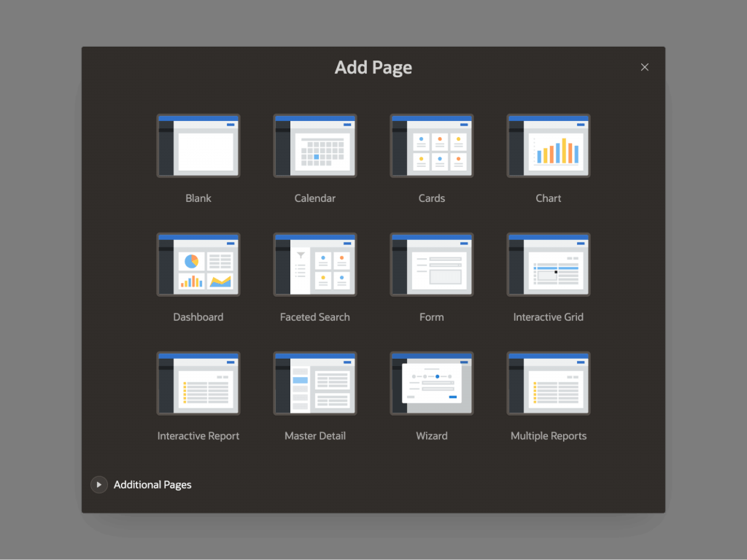
Task: Click the Dashboard label
Action: [x=198, y=317]
